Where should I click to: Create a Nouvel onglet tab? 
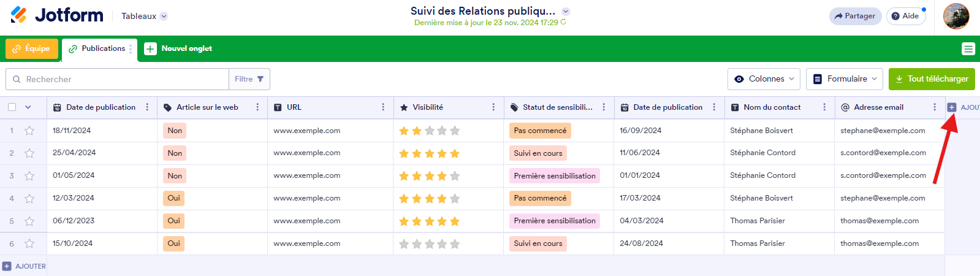(x=179, y=49)
